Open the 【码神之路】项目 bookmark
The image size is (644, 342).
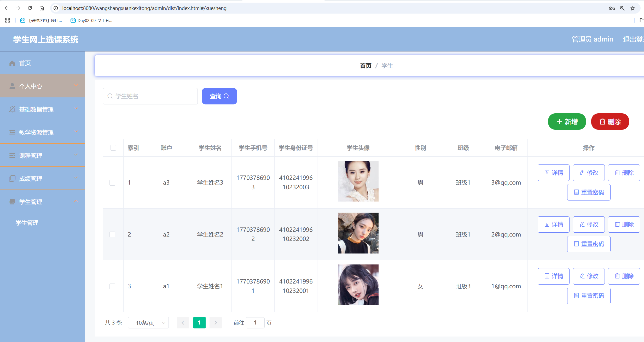[x=41, y=20]
